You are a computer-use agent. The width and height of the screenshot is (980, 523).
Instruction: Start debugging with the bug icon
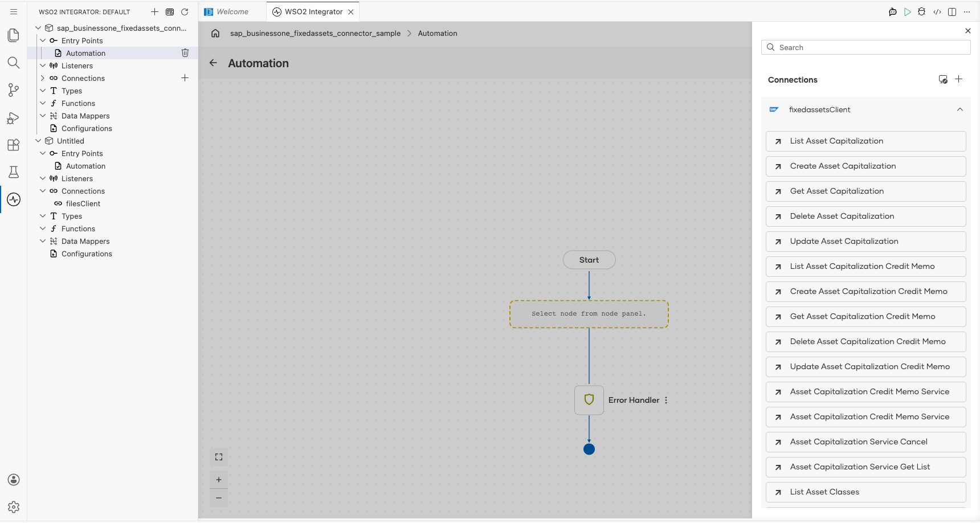pyautogui.click(x=922, y=11)
